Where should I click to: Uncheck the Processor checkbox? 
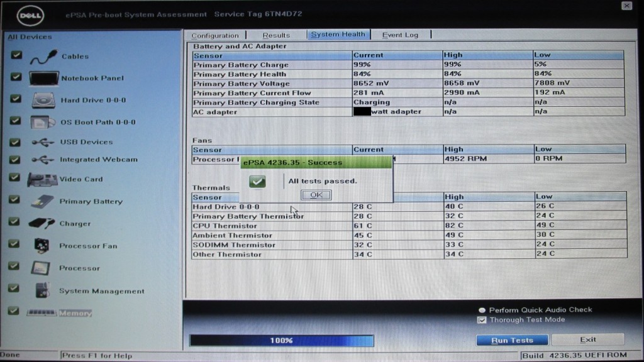coord(14,266)
